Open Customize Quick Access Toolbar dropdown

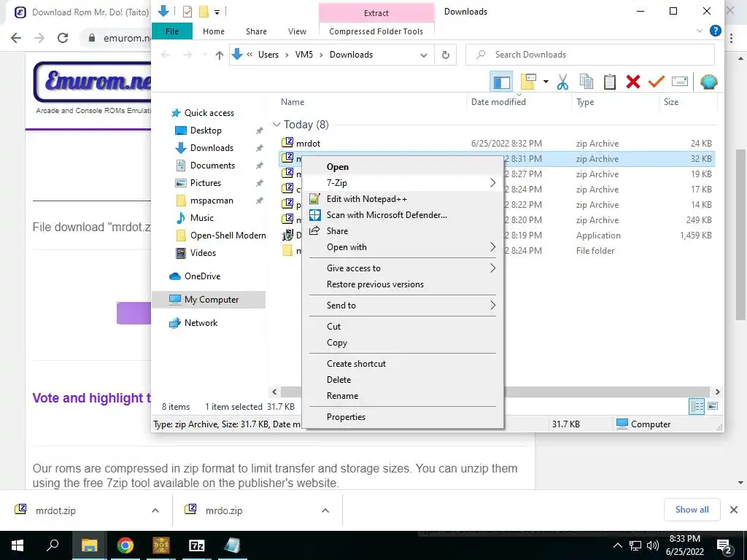click(x=217, y=12)
